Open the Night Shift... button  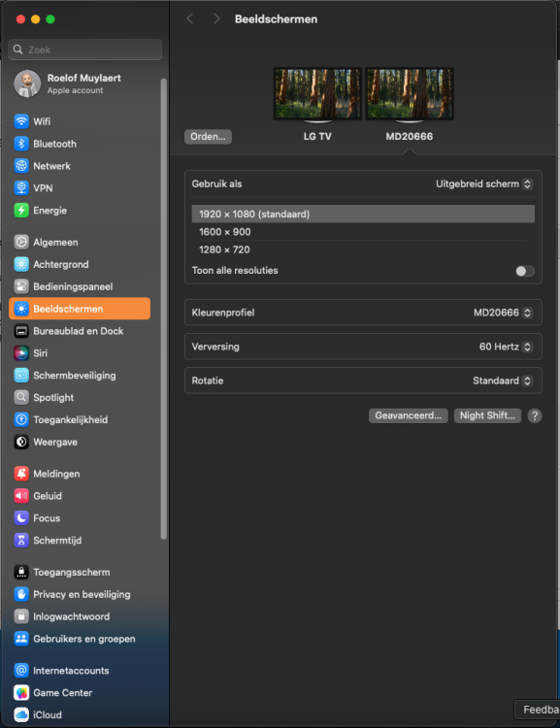(487, 415)
